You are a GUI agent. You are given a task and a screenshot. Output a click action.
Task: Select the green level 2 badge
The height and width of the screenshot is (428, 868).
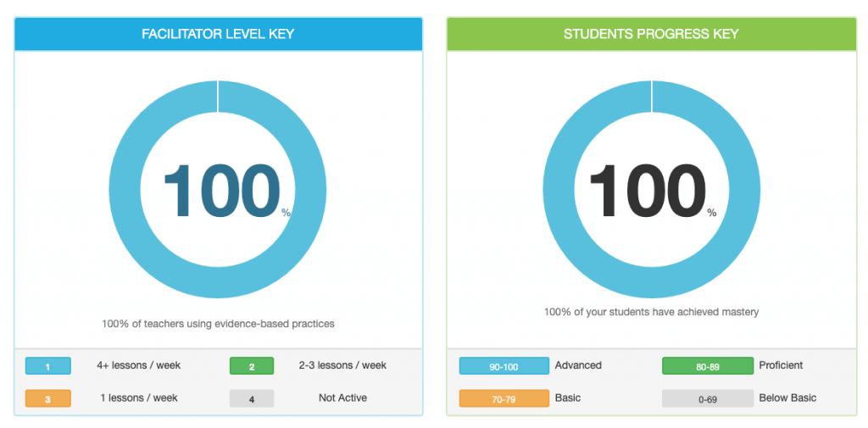click(x=252, y=366)
